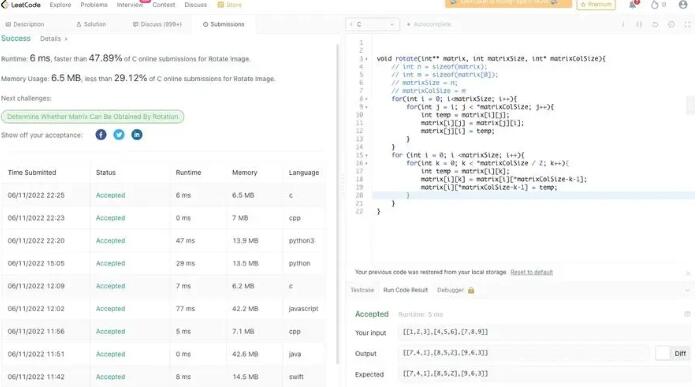Switch to the Description tab
The width and height of the screenshot is (697, 387).
pyautogui.click(x=25, y=24)
